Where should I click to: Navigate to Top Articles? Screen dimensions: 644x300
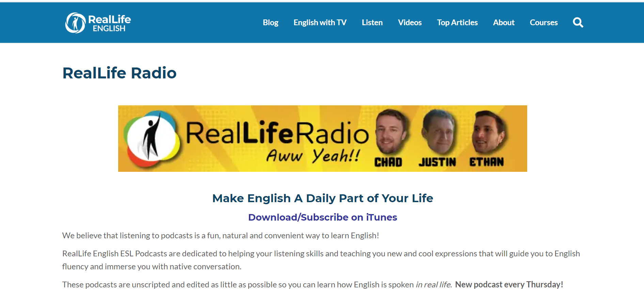click(x=457, y=22)
